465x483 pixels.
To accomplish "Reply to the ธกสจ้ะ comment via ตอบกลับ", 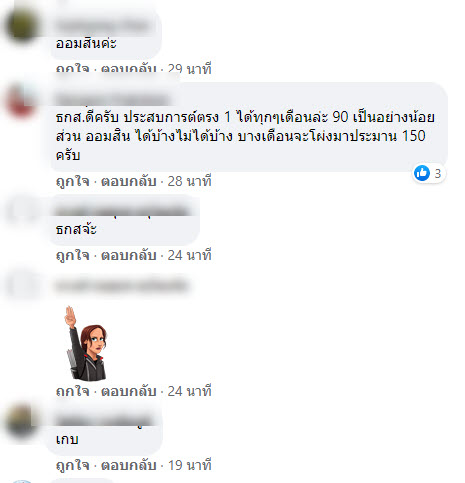I will 129,255.
